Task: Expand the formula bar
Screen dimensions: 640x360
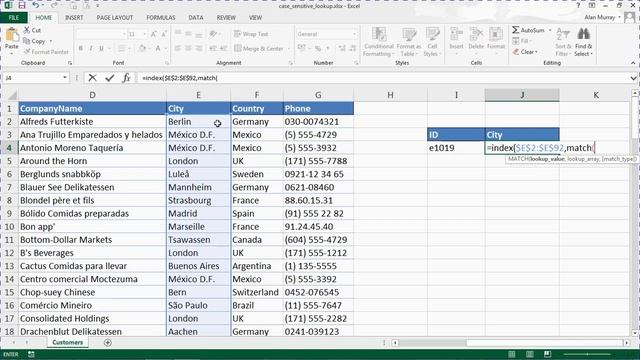Action: click(x=633, y=78)
